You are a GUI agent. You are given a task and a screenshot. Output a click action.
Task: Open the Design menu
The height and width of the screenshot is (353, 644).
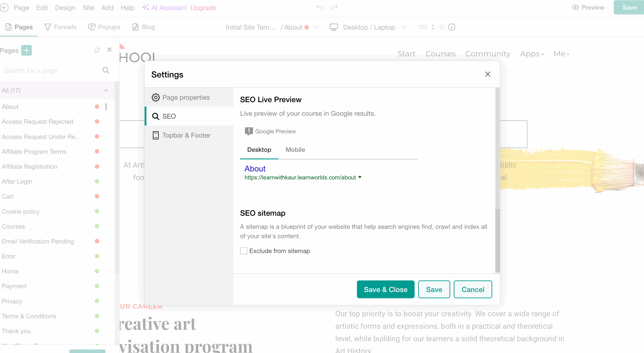tap(65, 8)
